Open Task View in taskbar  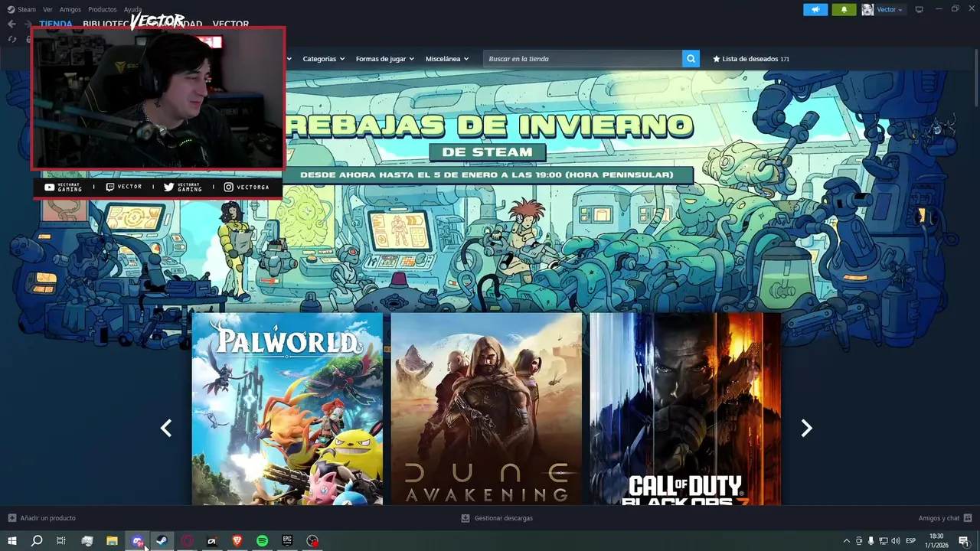pyautogui.click(x=61, y=541)
